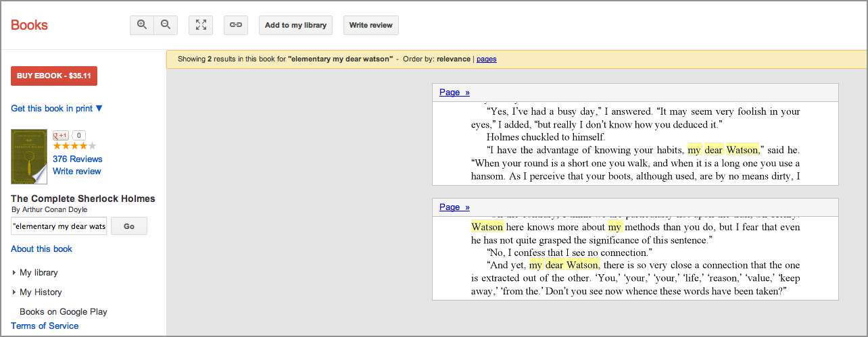Click the star rating icons
Image resolution: width=868 pixels, height=337 pixels.
tap(74, 146)
